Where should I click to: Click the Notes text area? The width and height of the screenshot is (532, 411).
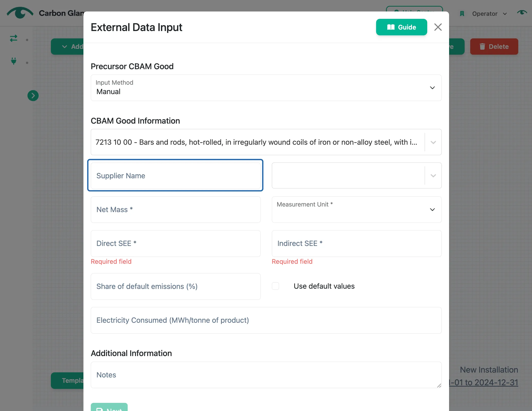coord(266,375)
